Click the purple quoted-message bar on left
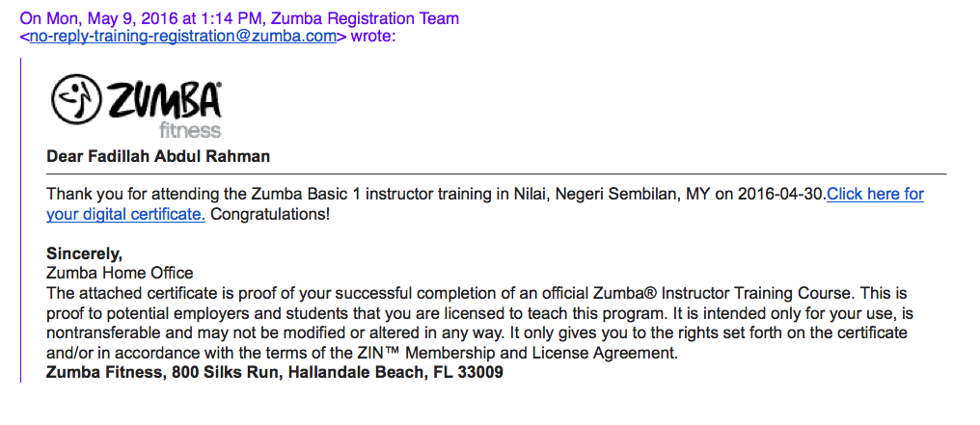Viewport: 980px width, 425px height. tap(21, 220)
